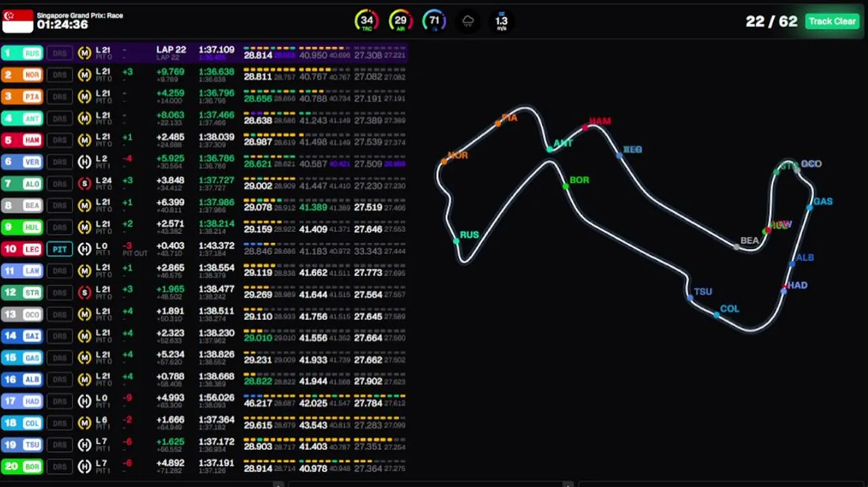
Task: Click the soft tyre icon in ALO row
Action: point(85,184)
